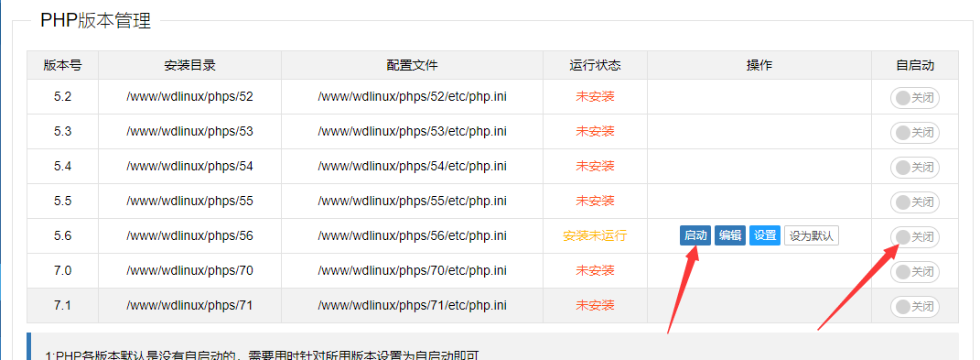Select the 运行状态 column header
The image size is (980, 360).
point(595,65)
